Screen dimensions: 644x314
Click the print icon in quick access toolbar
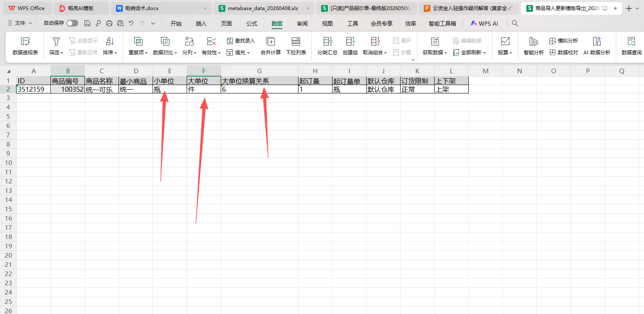109,24
